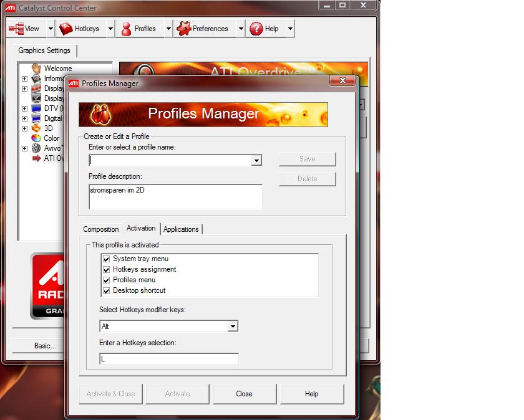Screen dimensions: 524x420
Task: Uncheck System tray menu checkbox
Action: coord(107,259)
